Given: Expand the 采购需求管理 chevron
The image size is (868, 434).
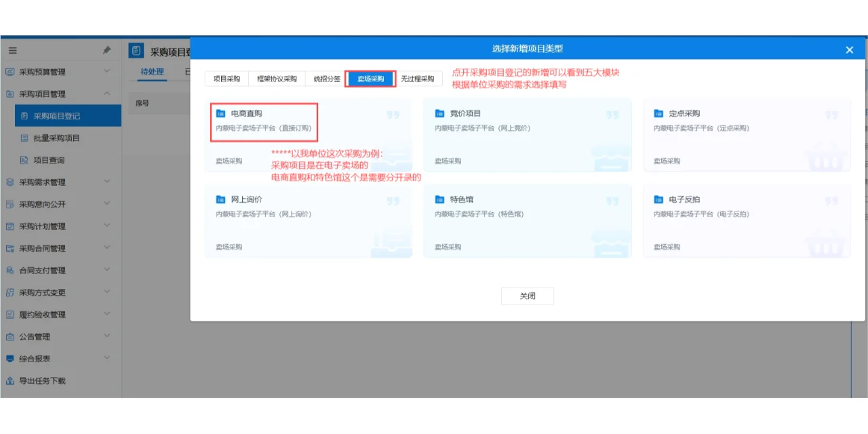Looking at the screenshot, I should pos(107,182).
